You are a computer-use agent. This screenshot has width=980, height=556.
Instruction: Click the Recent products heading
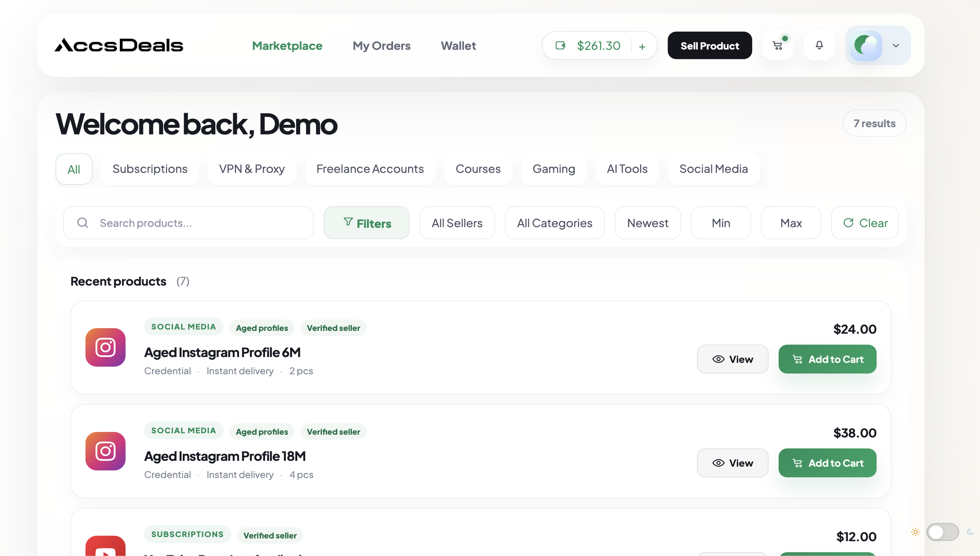pos(118,281)
